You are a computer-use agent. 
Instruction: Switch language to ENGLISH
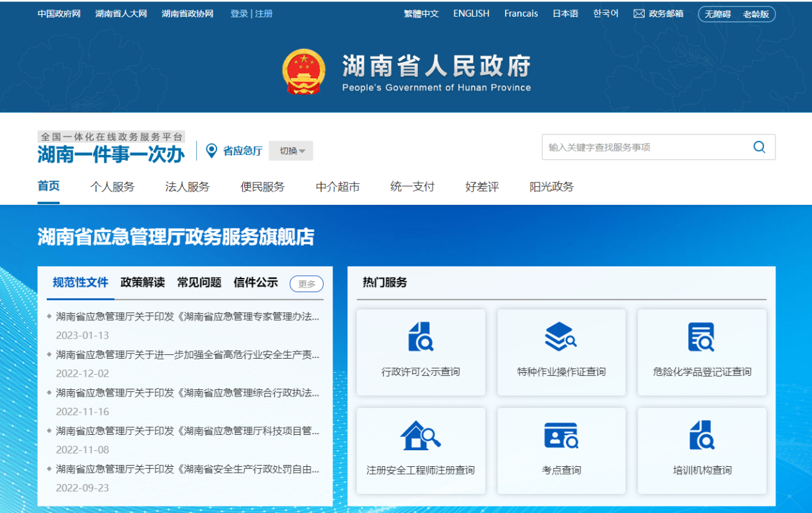(x=471, y=13)
